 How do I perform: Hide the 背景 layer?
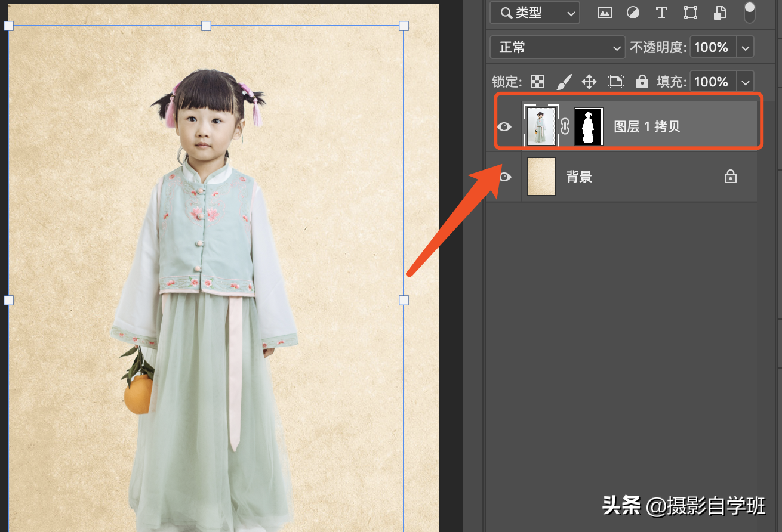[x=505, y=177]
